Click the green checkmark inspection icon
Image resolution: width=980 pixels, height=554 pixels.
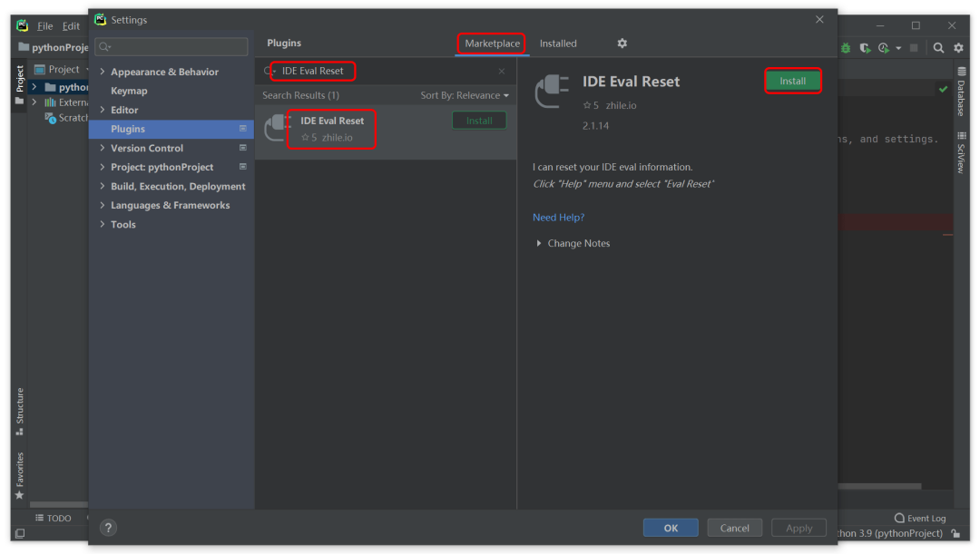pos(943,90)
